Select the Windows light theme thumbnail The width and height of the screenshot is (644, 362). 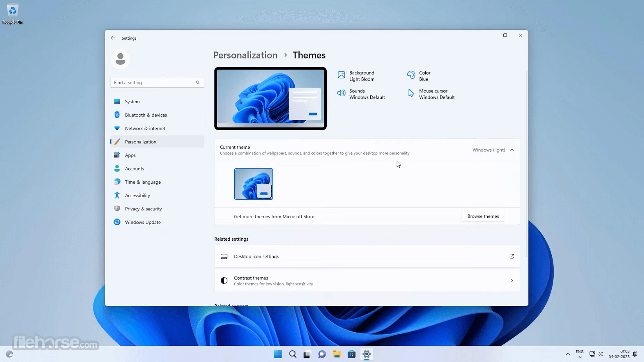click(x=253, y=184)
